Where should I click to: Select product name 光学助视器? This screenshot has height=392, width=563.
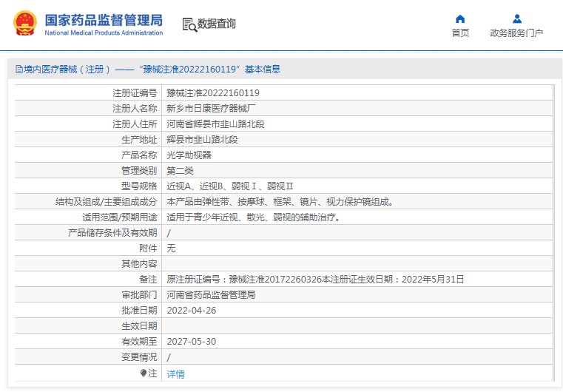189,155
